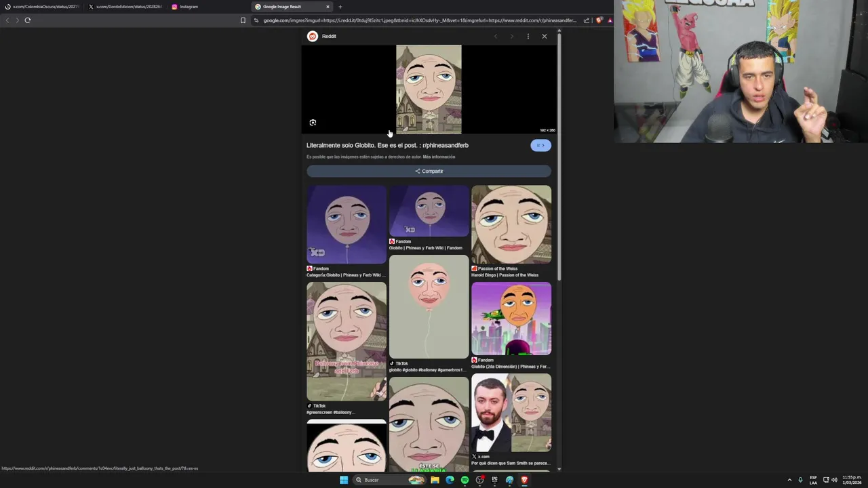Go to previous image in preview panel

[x=496, y=37]
